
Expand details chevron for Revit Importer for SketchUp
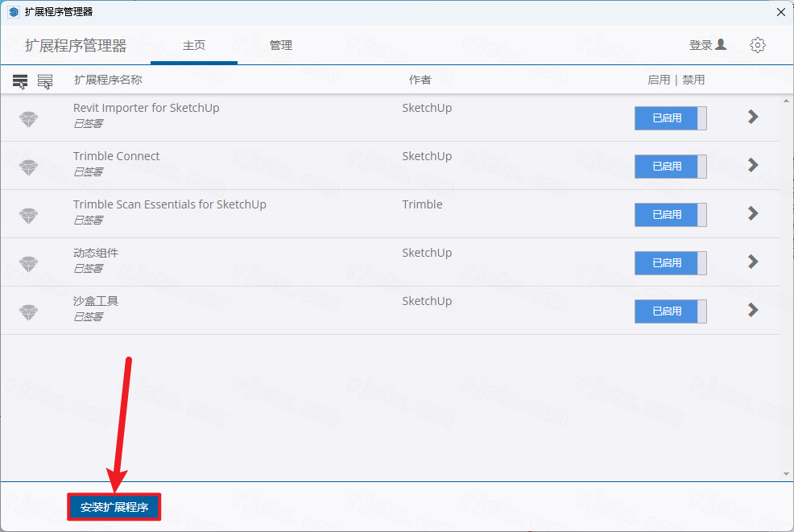[753, 117]
